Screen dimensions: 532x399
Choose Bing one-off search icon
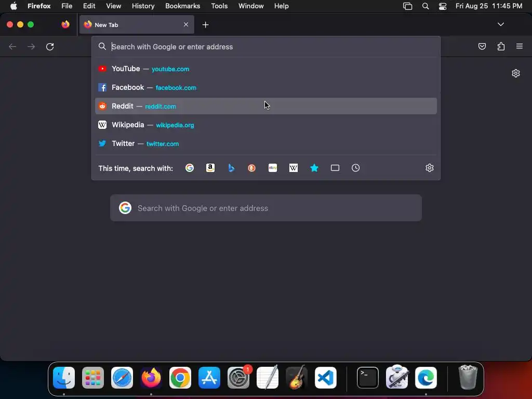click(231, 168)
